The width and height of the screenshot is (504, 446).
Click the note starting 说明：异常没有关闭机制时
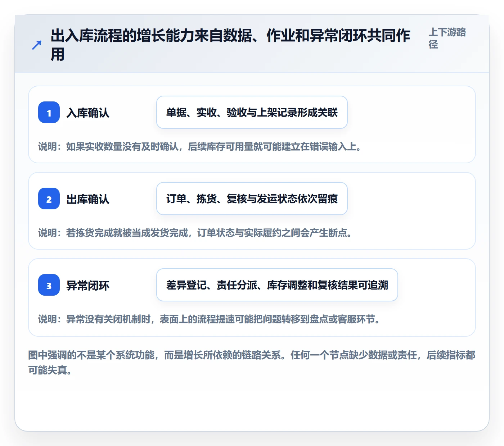click(x=210, y=319)
